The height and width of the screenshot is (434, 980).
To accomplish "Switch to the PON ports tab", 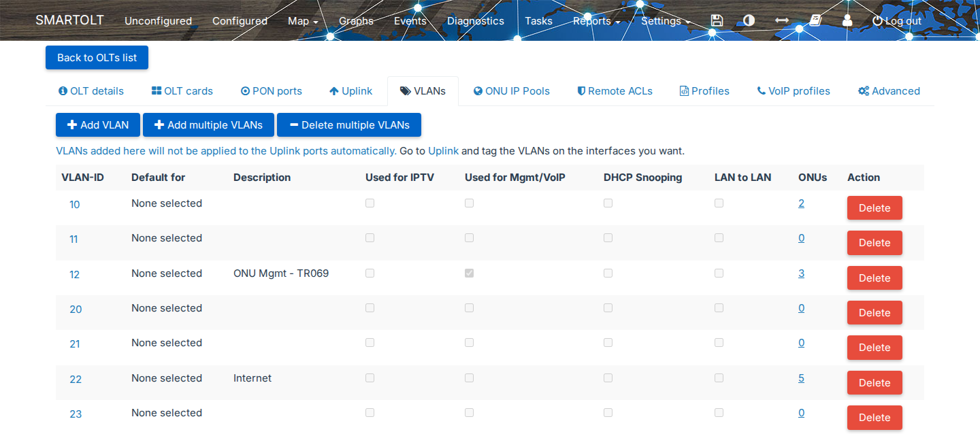I will click(x=272, y=91).
